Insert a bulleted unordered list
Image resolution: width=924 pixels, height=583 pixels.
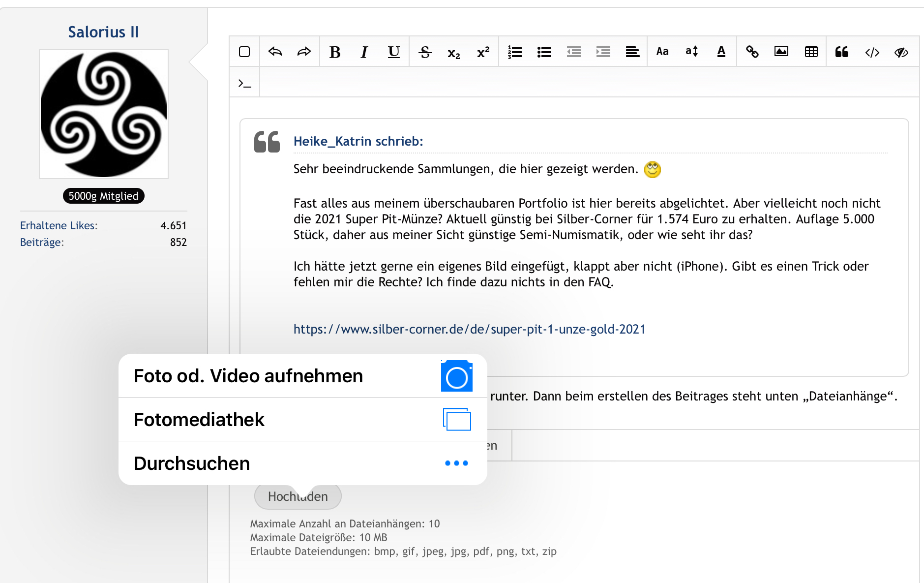(544, 52)
